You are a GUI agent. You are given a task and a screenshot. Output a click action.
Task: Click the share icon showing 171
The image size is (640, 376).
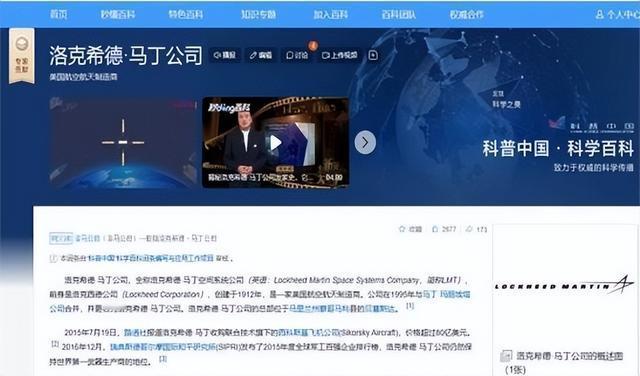(x=469, y=229)
